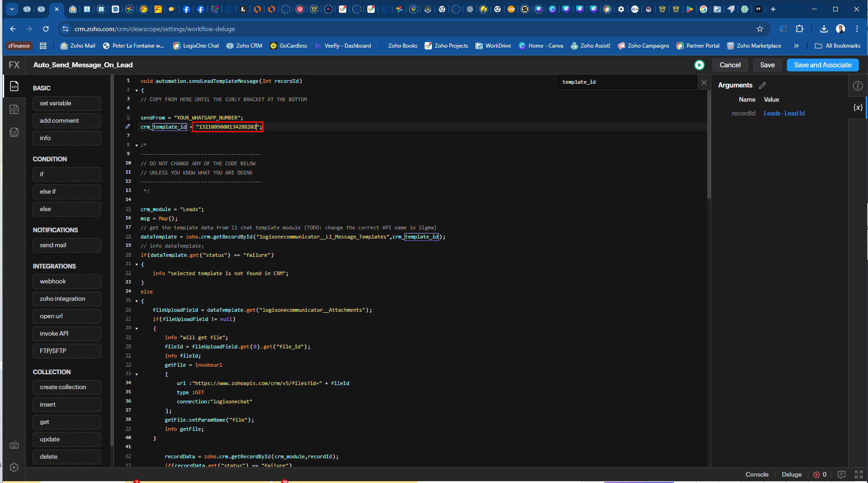This screenshot has height=483, width=868.
Task: Open editor settings gear icon
Action: (14, 467)
